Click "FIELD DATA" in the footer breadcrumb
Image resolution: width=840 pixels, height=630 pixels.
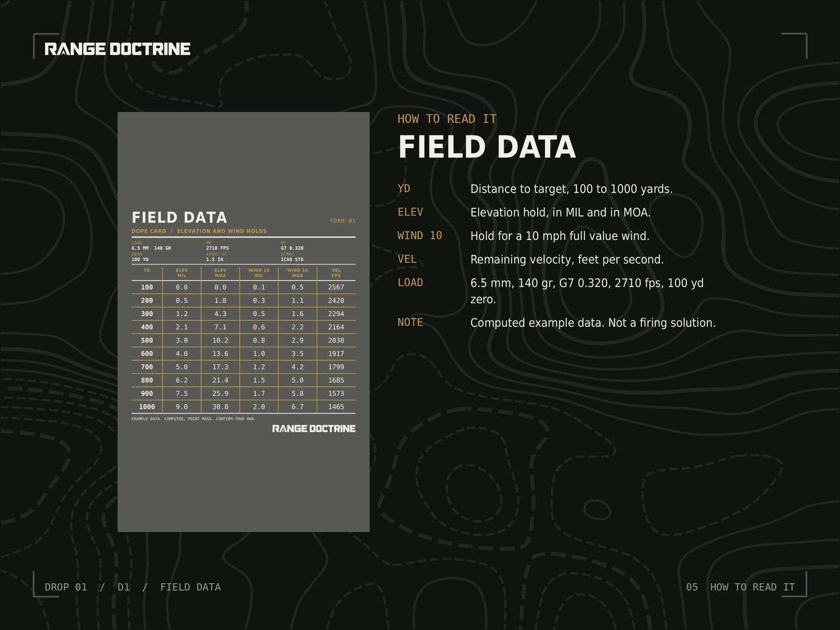click(190, 587)
